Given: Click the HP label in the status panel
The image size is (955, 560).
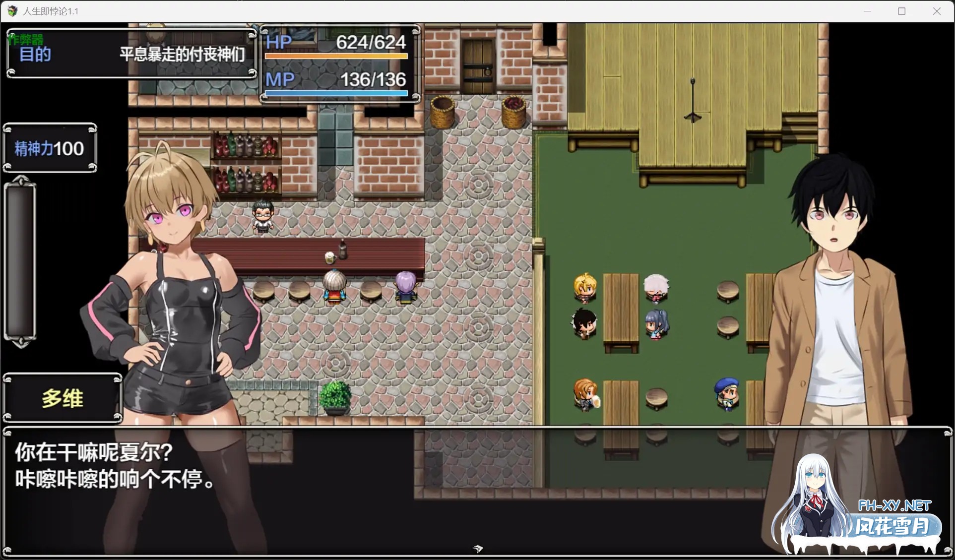Looking at the screenshot, I should tap(279, 42).
